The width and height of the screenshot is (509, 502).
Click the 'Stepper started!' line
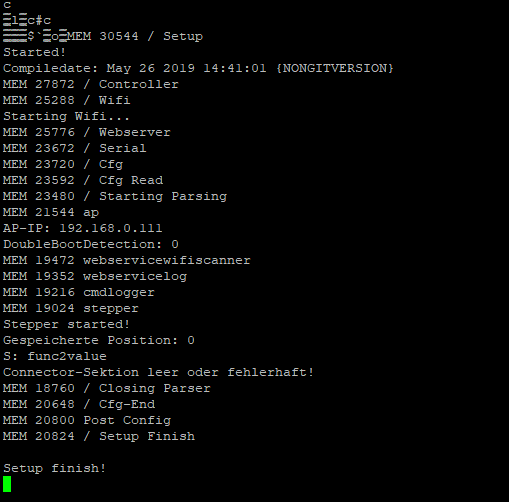tap(66, 324)
